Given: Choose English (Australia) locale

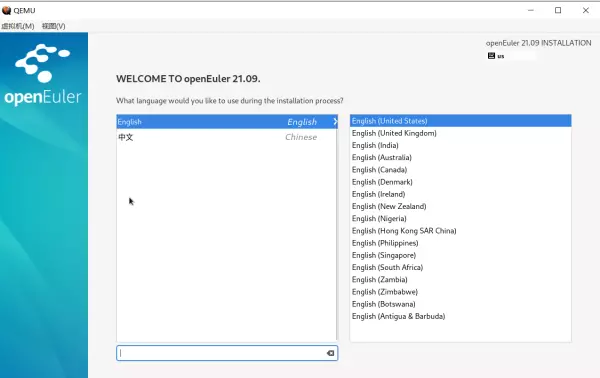Looking at the screenshot, I should (460, 158).
